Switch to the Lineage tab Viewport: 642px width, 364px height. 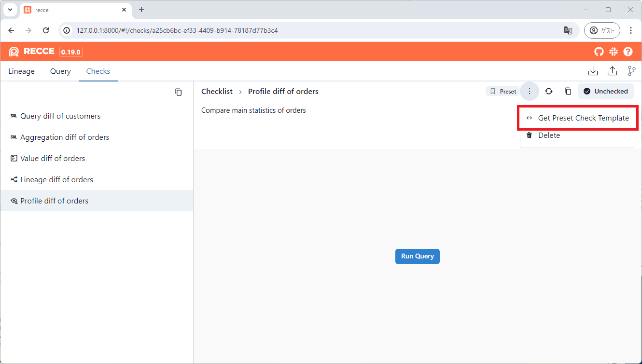pyautogui.click(x=21, y=71)
